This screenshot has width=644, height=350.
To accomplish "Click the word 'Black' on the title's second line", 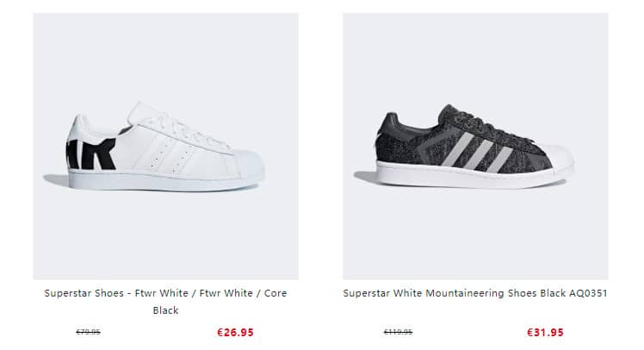I will tap(165, 310).
